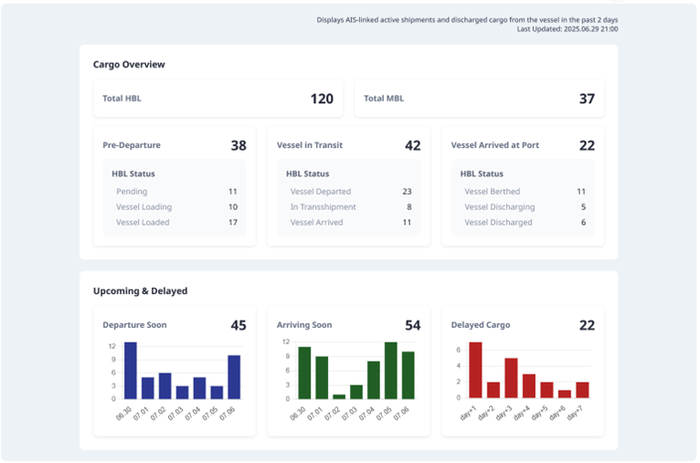700x463 pixels.
Task: Click the Total HBL summary card
Action: click(217, 99)
